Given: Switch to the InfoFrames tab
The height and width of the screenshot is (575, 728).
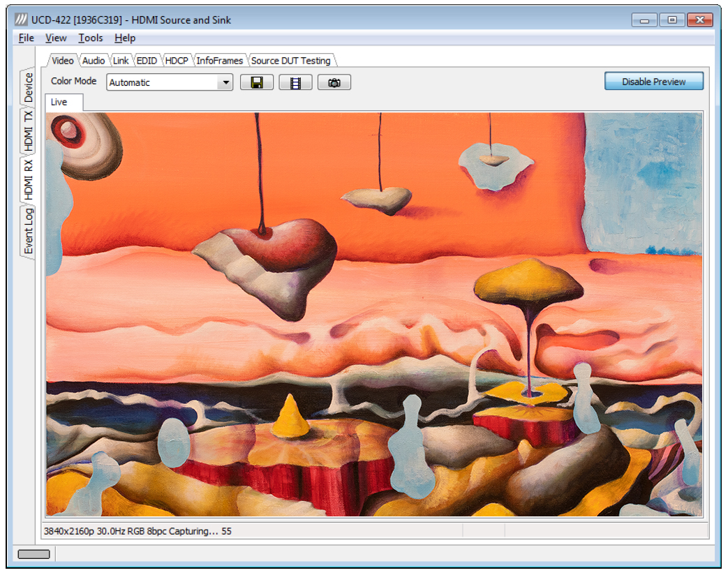Looking at the screenshot, I should (220, 61).
